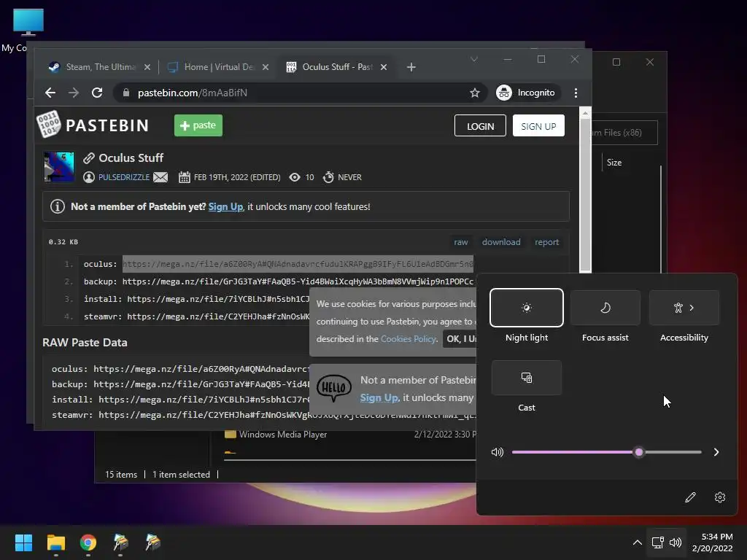Viewport: 747px width, 560px height.
Task: Close the Steam browser tab
Action: [147, 67]
